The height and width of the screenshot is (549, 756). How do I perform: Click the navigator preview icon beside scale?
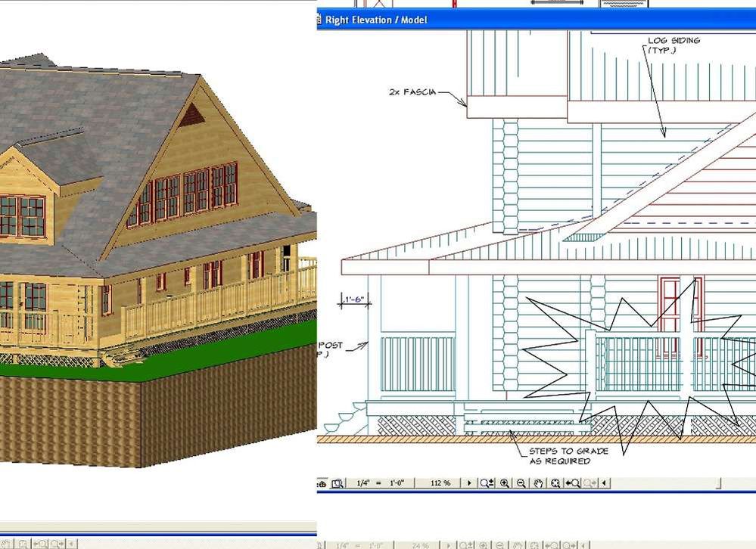point(338,483)
